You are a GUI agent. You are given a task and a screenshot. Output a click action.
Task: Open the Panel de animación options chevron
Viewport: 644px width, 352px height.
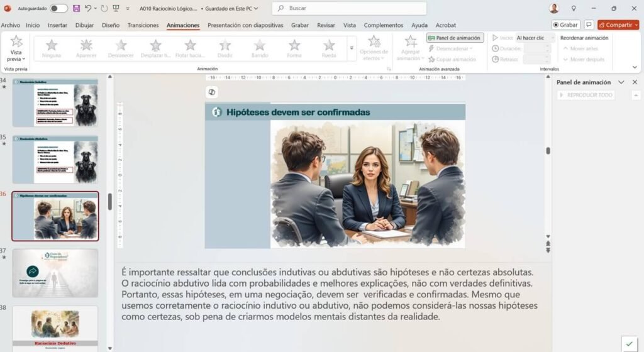coord(621,82)
